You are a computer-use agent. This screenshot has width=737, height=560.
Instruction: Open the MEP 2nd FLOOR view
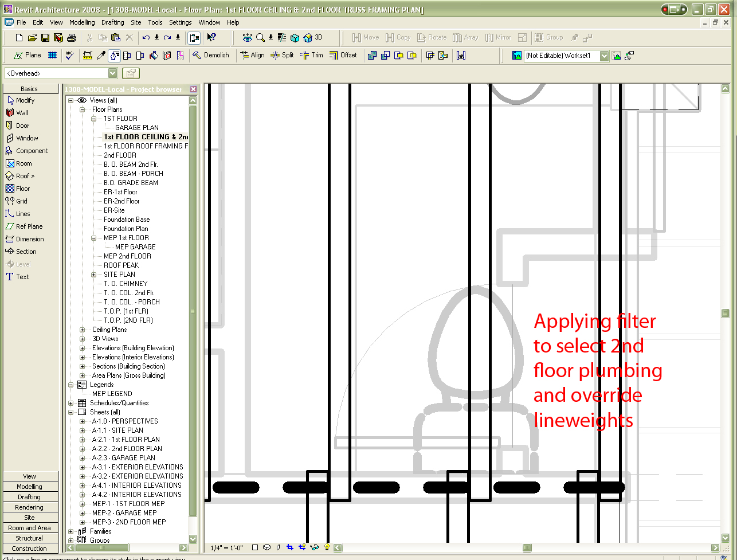(127, 256)
